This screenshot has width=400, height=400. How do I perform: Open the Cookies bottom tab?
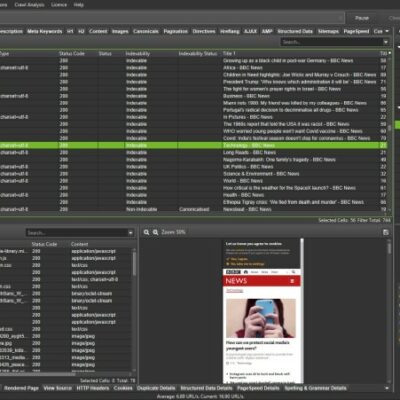pyautogui.click(x=123, y=388)
